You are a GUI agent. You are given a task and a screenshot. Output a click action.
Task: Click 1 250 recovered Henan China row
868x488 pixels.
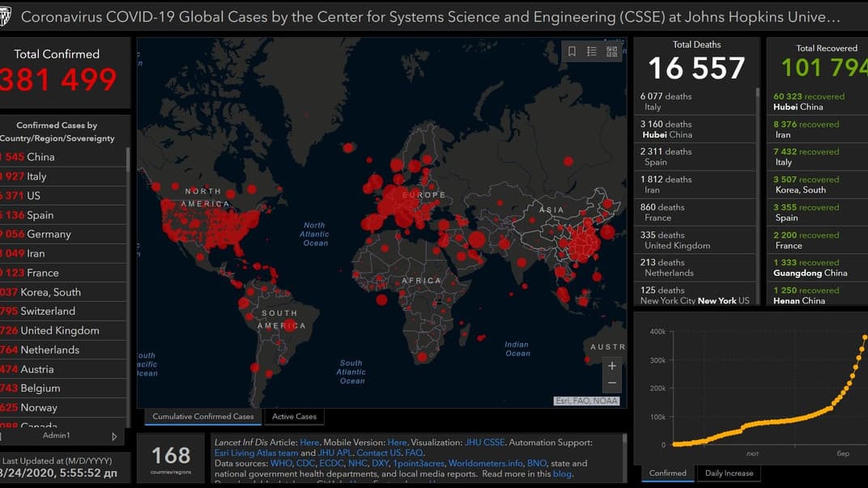(818, 294)
